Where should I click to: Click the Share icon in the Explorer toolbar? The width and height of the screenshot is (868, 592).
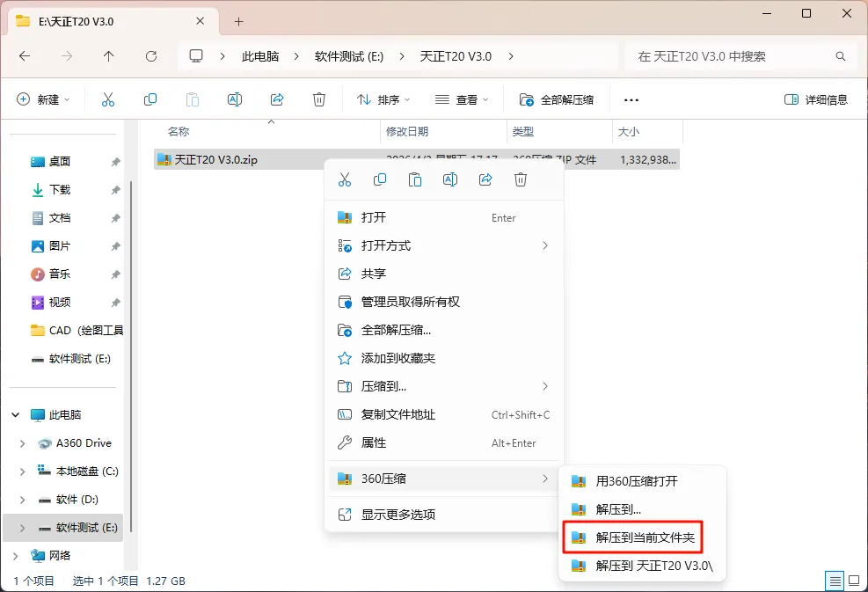[x=277, y=99]
